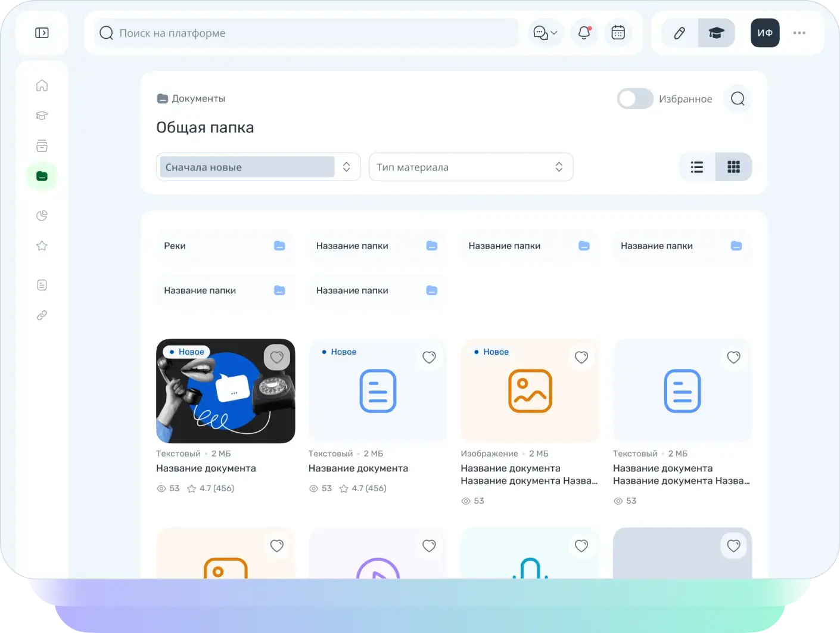Image resolution: width=840 pixels, height=633 pixels.
Task: Switch to pencil edit mode
Action: pos(680,33)
